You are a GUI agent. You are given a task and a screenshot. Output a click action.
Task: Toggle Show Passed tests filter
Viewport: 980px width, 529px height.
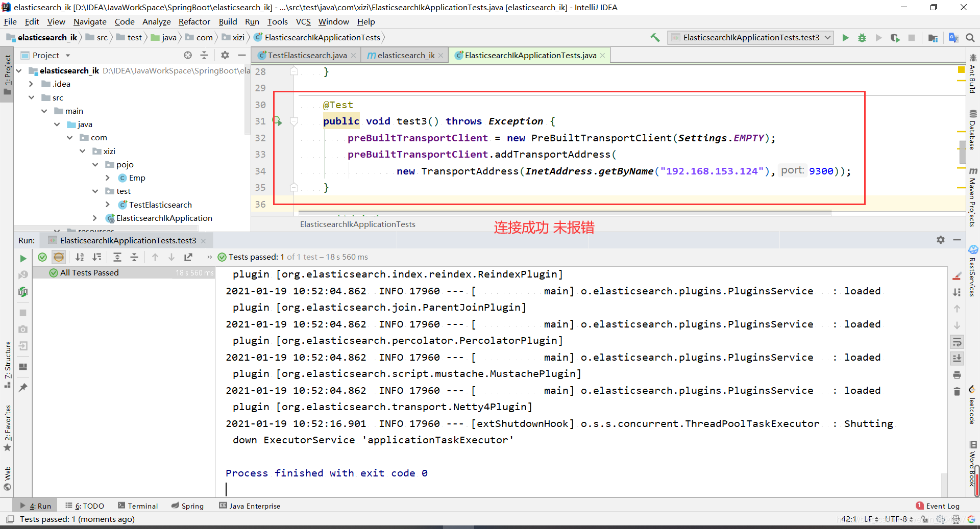click(x=42, y=257)
